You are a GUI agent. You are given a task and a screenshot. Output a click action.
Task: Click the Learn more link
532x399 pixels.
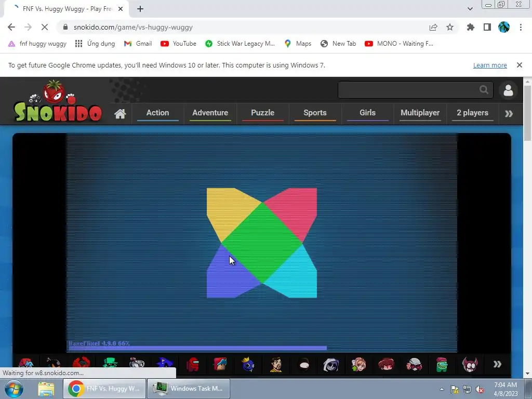tap(490, 65)
